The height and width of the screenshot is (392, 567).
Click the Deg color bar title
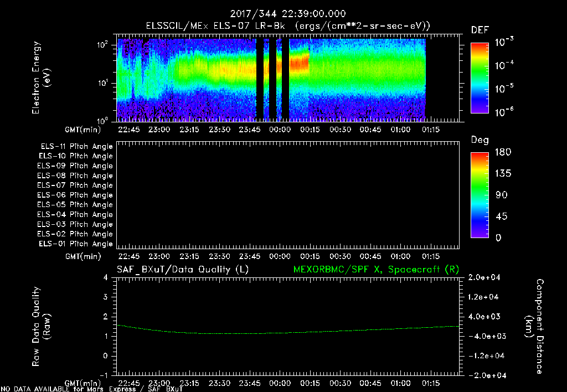click(x=480, y=140)
